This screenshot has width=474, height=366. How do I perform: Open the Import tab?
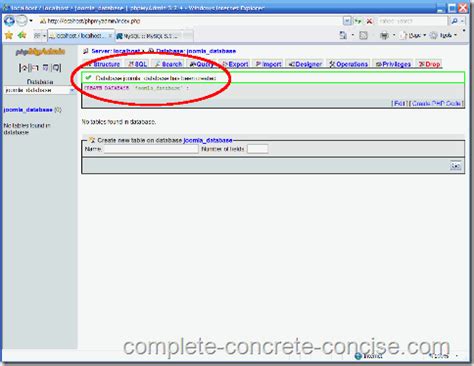click(x=268, y=64)
